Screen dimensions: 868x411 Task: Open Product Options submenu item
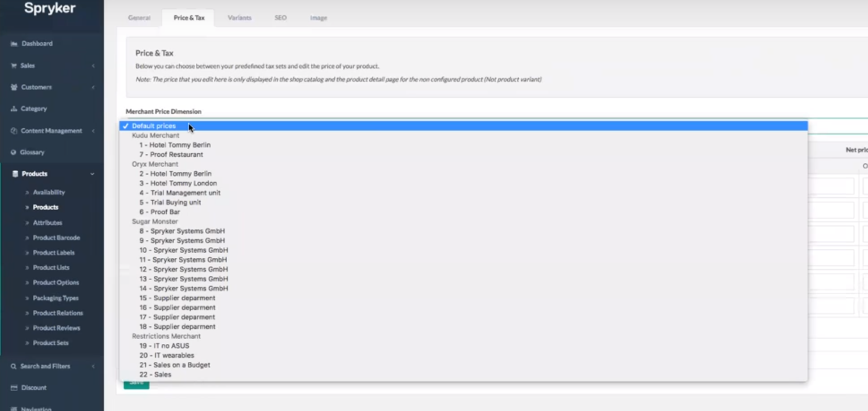tap(56, 283)
